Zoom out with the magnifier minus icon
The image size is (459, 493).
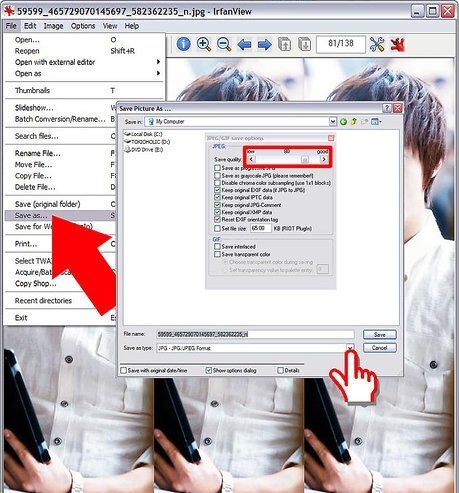point(224,44)
